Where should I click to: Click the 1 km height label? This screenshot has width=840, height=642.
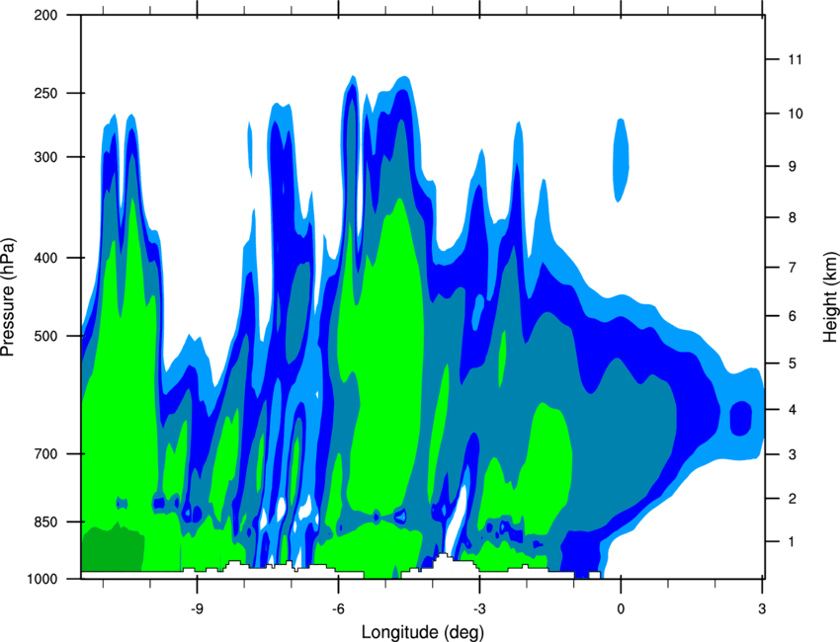(793, 542)
